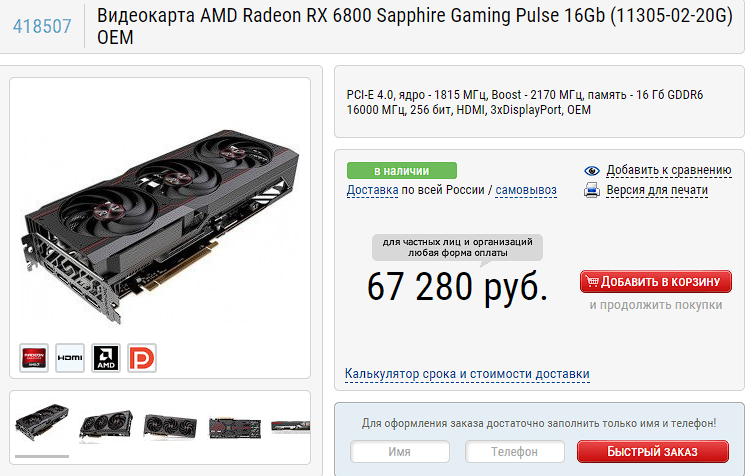Open Версия для печати link
The width and height of the screenshot is (745, 476).
coord(657,190)
